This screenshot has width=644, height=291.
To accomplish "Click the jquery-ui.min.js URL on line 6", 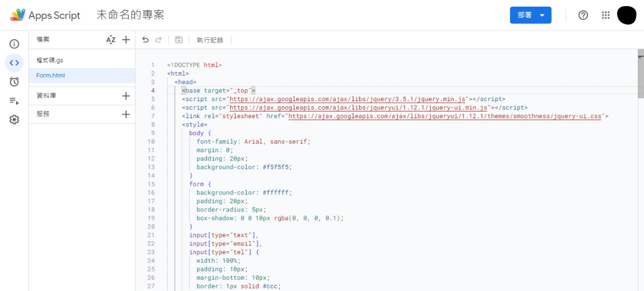I will pyautogui.click(x=359, y=108).
